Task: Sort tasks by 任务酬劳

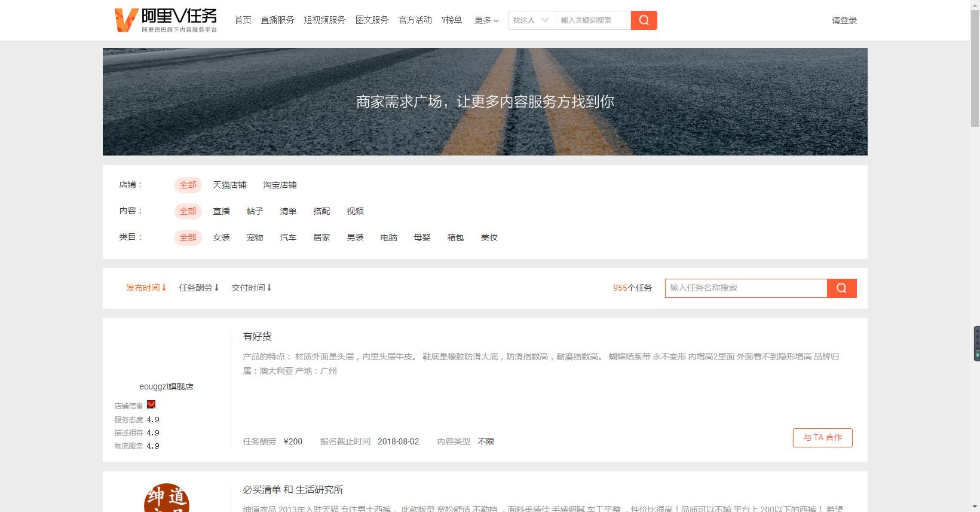Action: (x=198, y=288)
